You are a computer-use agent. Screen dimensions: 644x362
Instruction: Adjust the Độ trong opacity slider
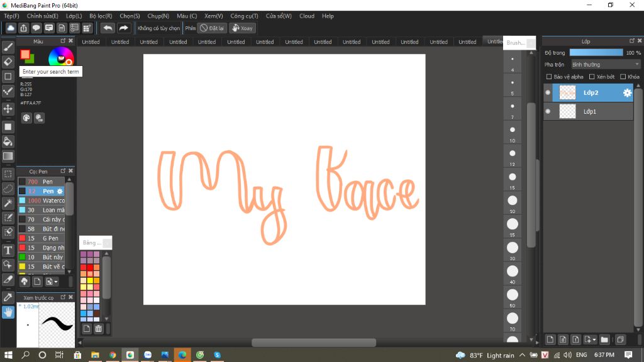[596, 53]
